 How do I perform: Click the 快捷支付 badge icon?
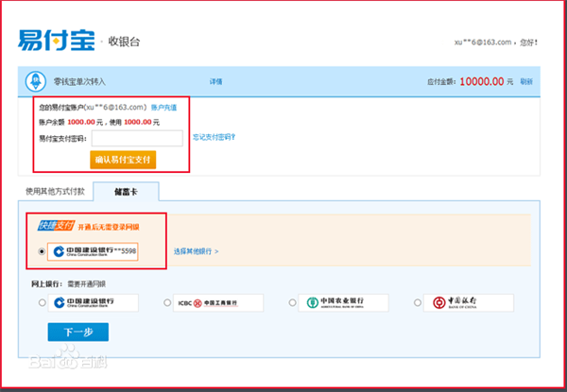pos(56,226)
